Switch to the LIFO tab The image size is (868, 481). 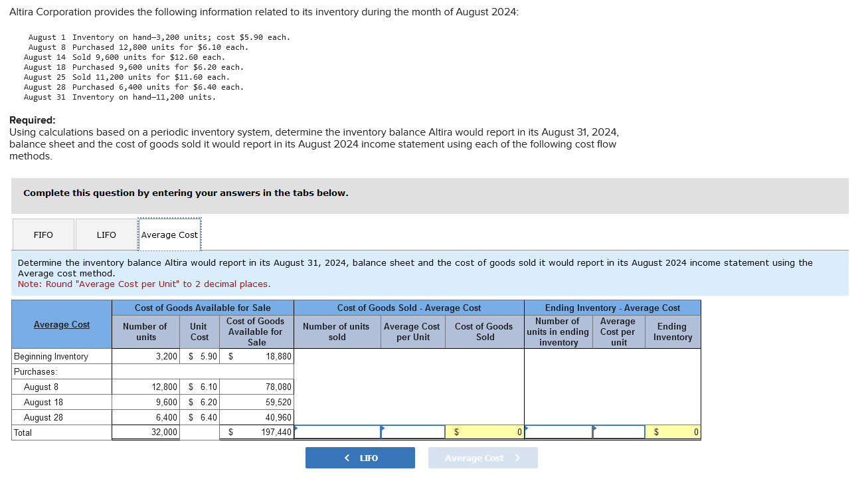106,235
